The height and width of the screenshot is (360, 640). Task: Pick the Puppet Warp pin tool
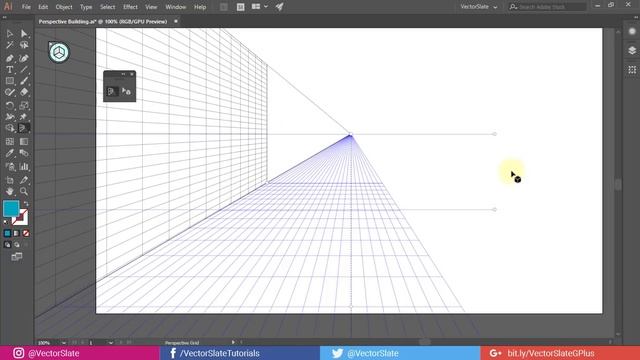coord(24,117)
